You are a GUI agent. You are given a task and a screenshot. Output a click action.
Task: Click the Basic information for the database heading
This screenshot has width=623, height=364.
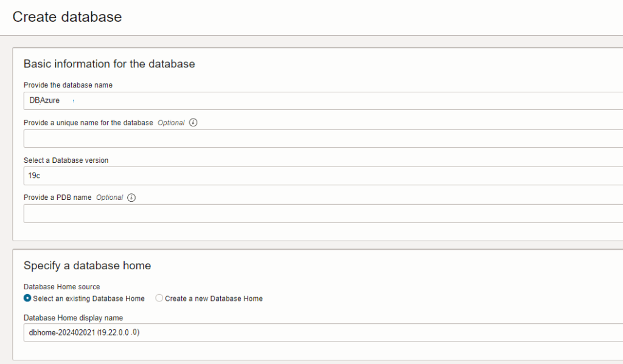tap(109, 64)
